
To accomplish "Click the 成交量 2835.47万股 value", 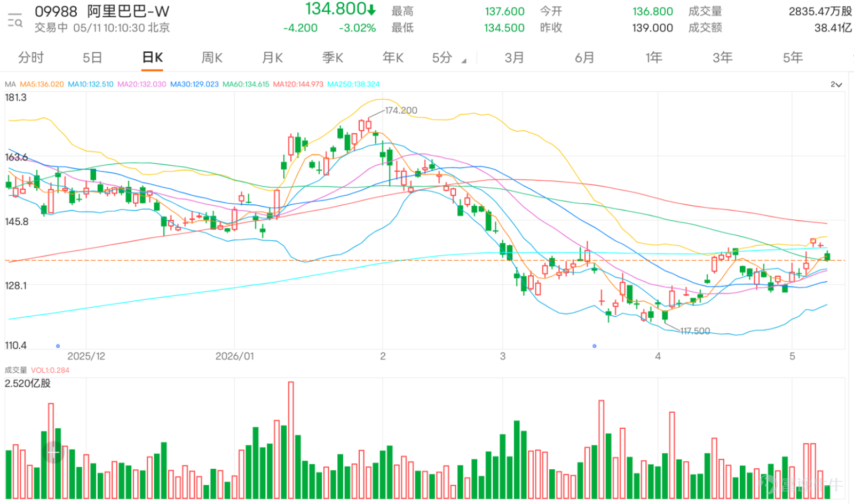I will click(820, 11).
